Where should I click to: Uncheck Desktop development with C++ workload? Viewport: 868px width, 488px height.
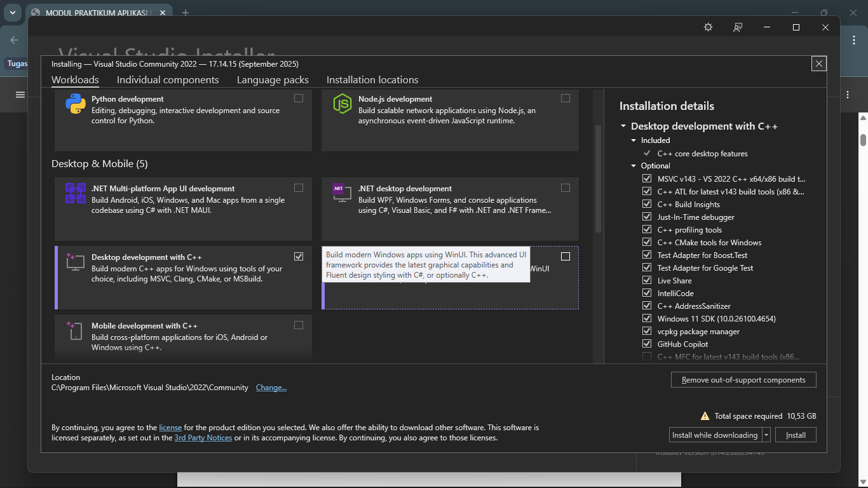[299, 257]
